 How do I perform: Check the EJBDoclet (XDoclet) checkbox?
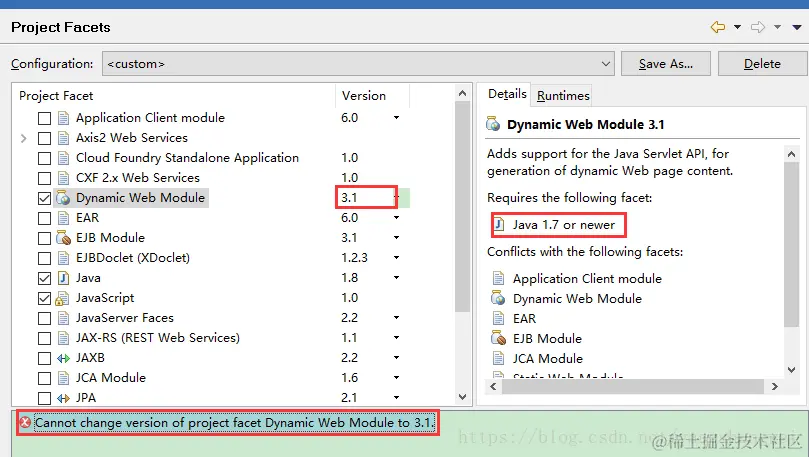click(44, 258)
